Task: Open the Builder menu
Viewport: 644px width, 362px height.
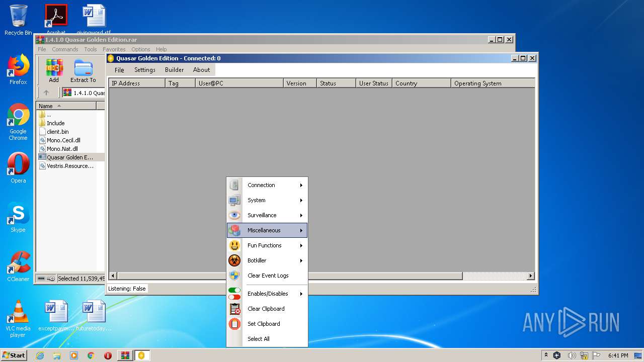Action: (x=175, y=70)
